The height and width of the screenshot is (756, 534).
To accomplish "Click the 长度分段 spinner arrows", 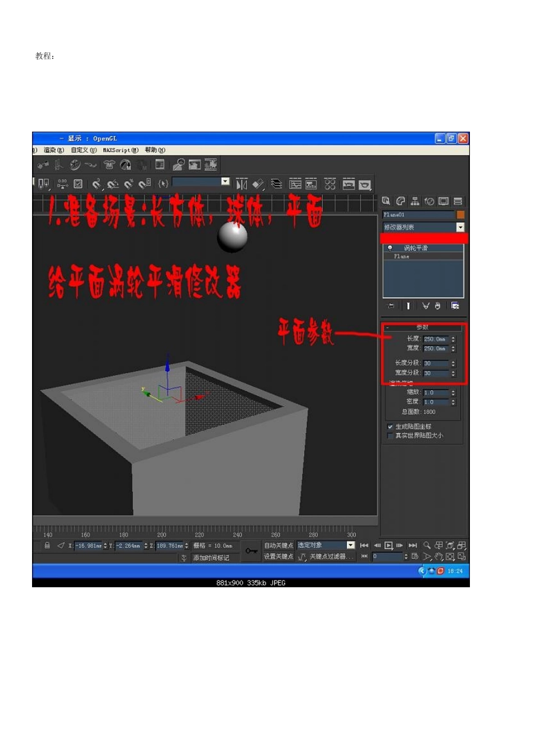I will (x=453, y=363).
